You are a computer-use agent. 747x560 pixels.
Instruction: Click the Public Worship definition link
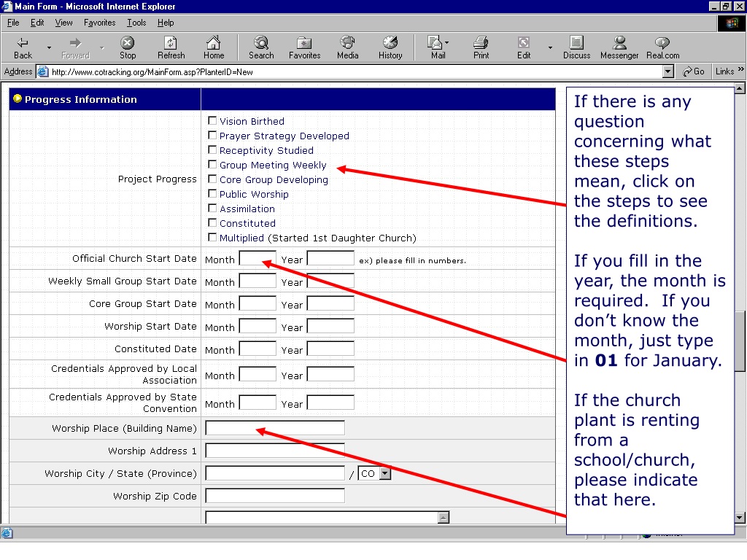click(x=254, y=194)
